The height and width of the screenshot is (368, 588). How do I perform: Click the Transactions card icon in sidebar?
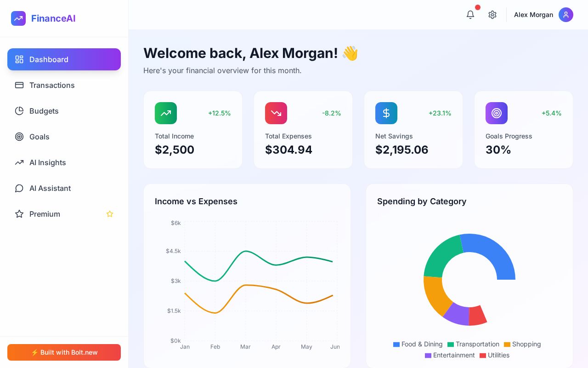coord(19,85)
